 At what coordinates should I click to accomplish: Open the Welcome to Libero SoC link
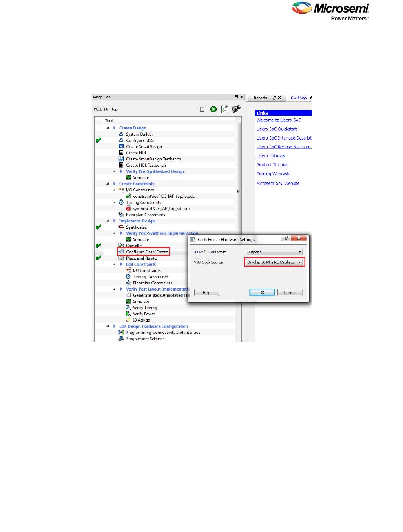(x=279, y=120)
